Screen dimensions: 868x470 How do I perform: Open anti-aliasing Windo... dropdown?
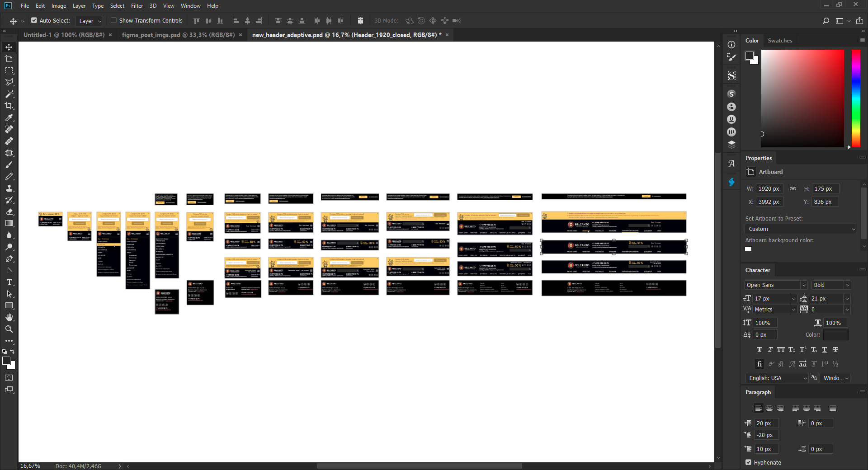click(x=835, y=378)
